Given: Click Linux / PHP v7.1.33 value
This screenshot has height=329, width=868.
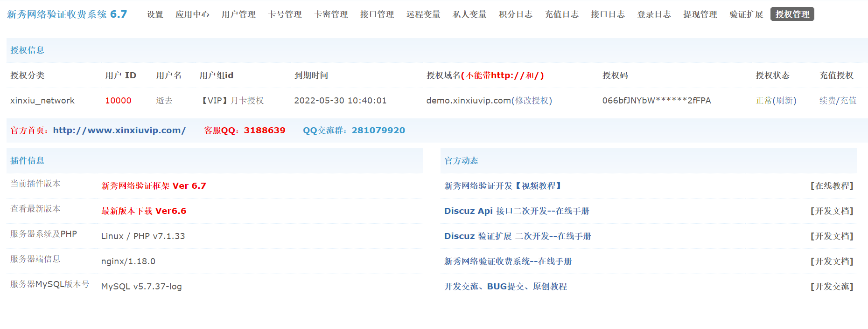Looking at the screenshot, I should pyautogui.click(x=143, y=236).
